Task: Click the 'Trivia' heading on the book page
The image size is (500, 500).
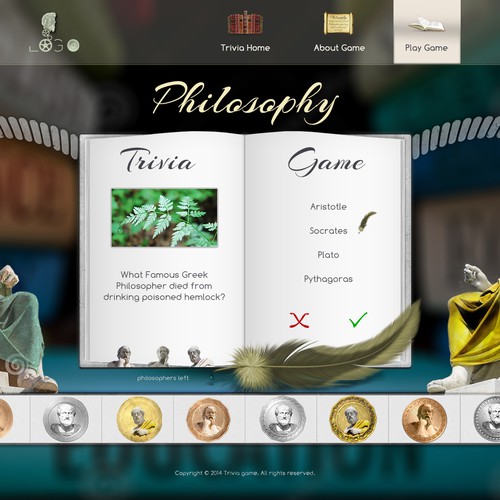Action: pos(157,161)
